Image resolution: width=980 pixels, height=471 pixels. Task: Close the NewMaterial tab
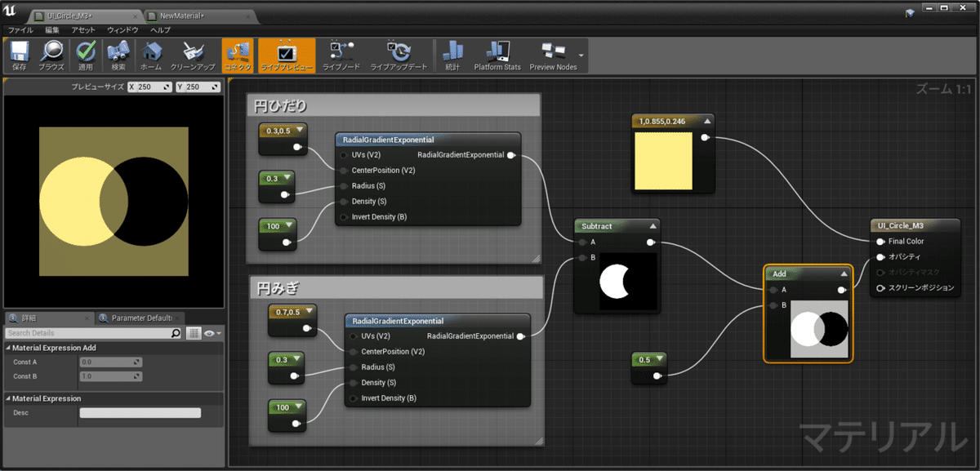coord(248,16)
